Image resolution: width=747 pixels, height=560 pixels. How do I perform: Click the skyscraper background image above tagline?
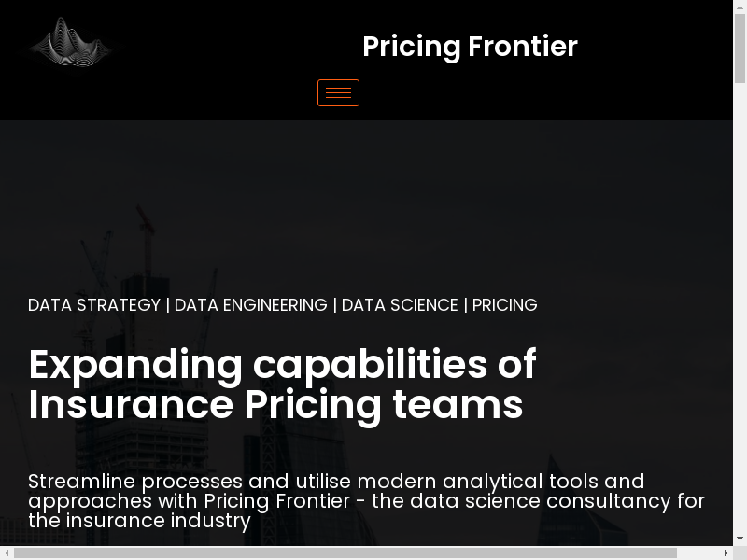tap(373, 205)
